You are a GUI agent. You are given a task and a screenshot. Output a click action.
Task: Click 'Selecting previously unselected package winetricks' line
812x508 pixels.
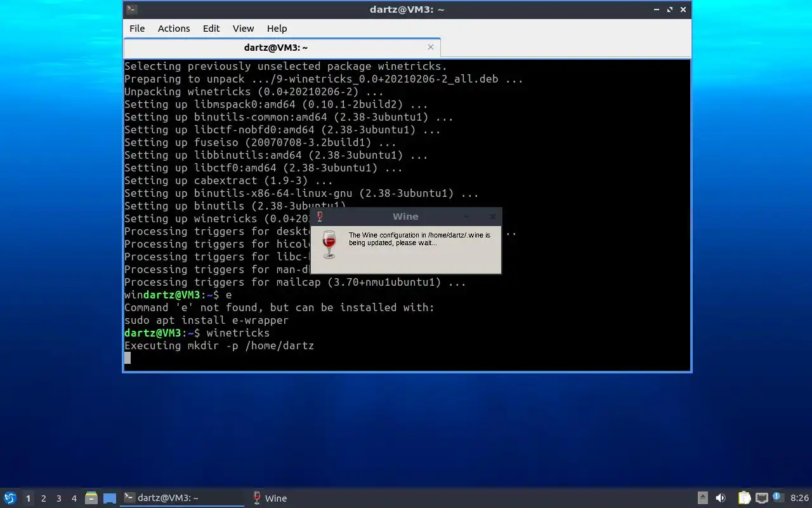coord(285,66)
